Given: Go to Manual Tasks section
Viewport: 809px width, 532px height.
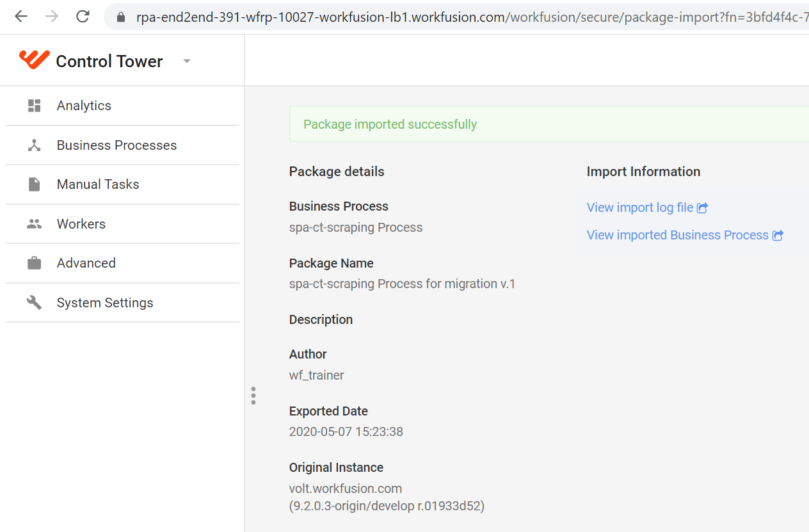Looking at the screenshot, I should [122, 184].
